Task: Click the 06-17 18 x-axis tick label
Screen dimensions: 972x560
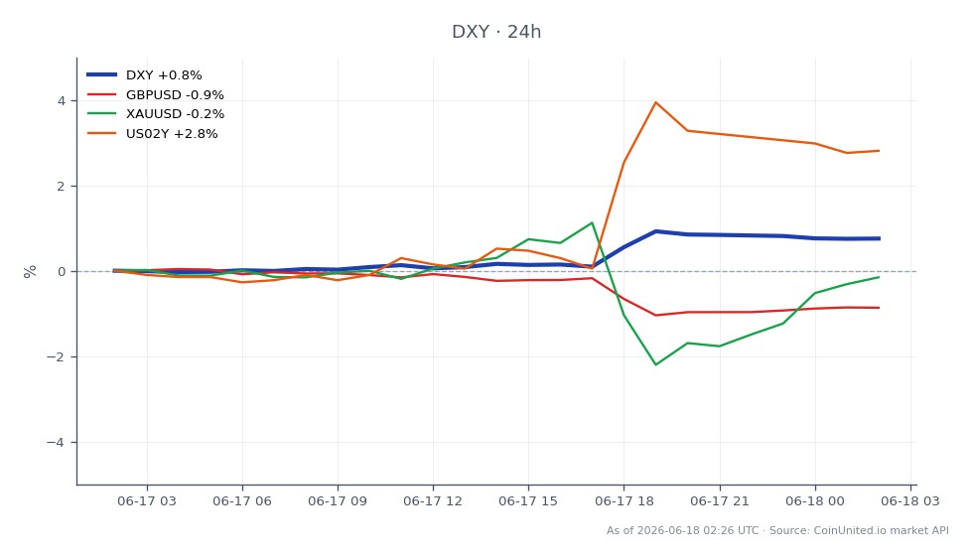Action: pyautogui.click(x=625, y=501)
